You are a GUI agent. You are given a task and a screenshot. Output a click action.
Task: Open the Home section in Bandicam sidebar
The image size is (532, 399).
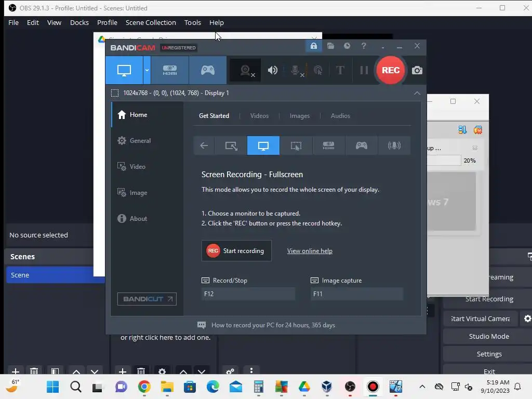click(147, 115)
